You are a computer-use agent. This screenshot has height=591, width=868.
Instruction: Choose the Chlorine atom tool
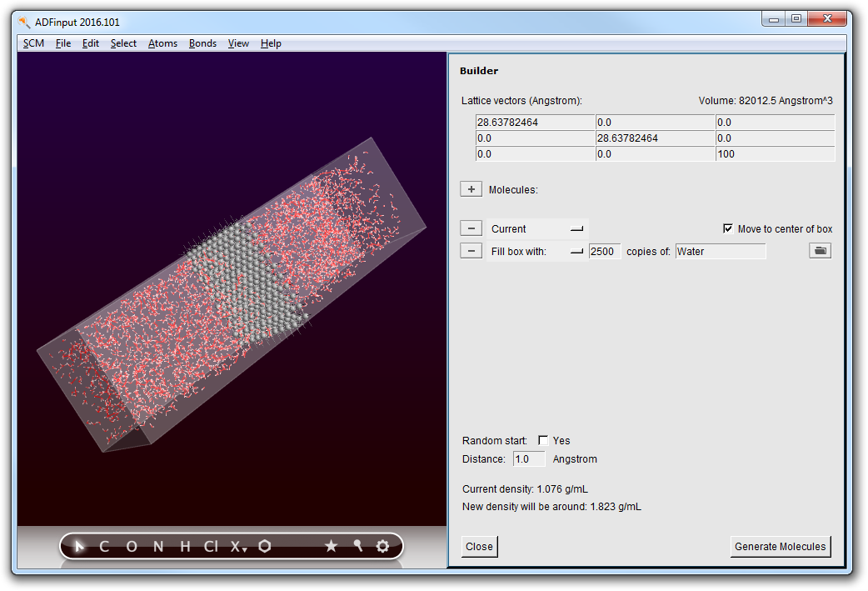click(211, 547)
